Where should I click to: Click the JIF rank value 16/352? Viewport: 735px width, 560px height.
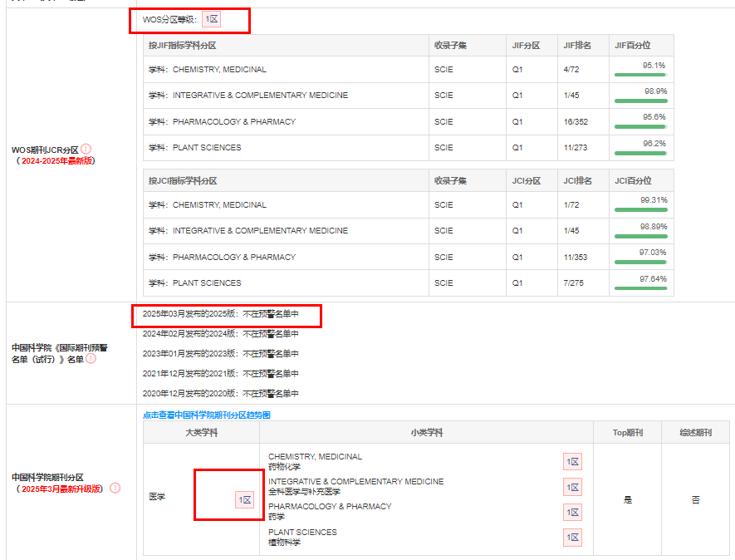[x=576, y=122]
